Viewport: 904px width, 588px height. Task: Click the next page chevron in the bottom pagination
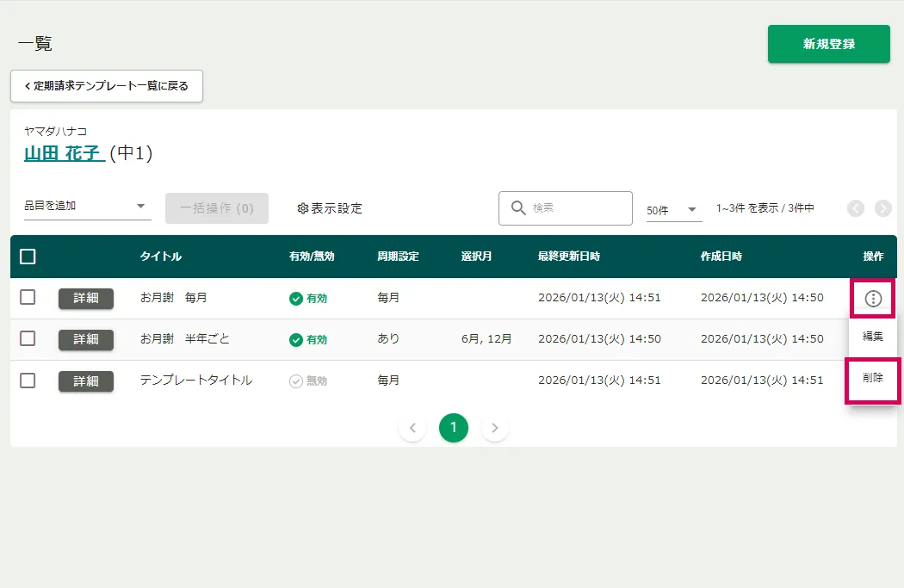click(x=494, y=428)
